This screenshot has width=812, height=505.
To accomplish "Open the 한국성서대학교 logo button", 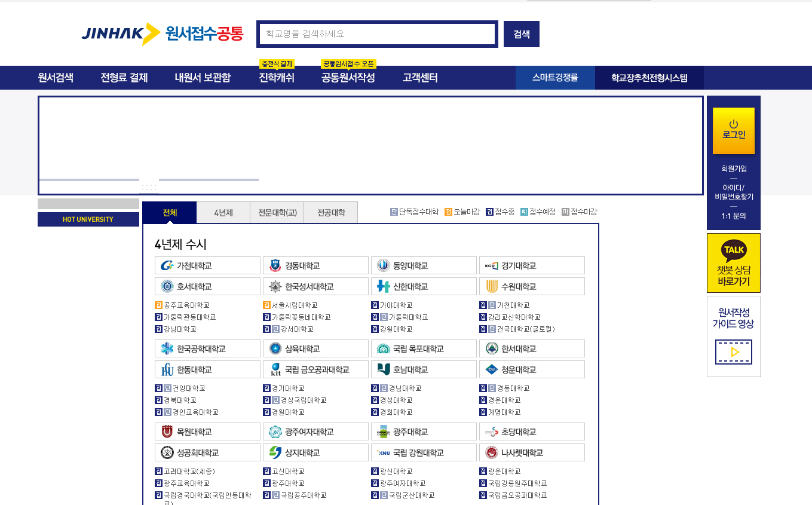I will pyautogui.click(x=315, y=286).
